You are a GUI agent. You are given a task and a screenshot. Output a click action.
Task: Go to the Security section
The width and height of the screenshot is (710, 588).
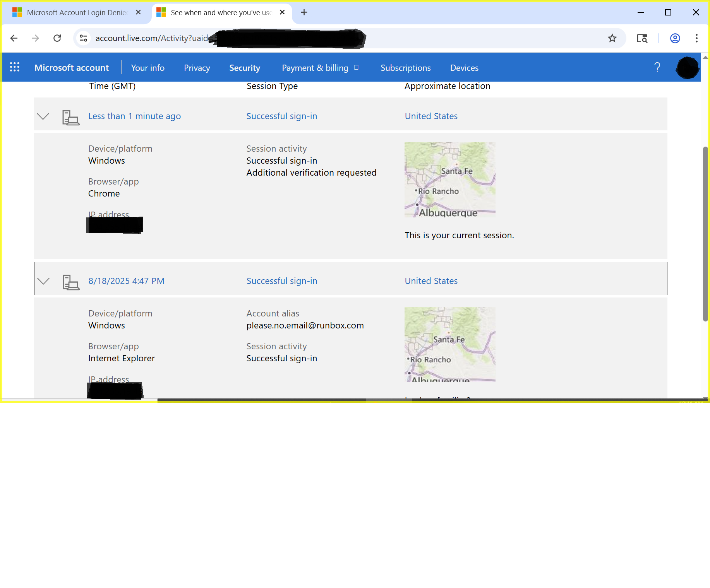(x=245, y=68)
